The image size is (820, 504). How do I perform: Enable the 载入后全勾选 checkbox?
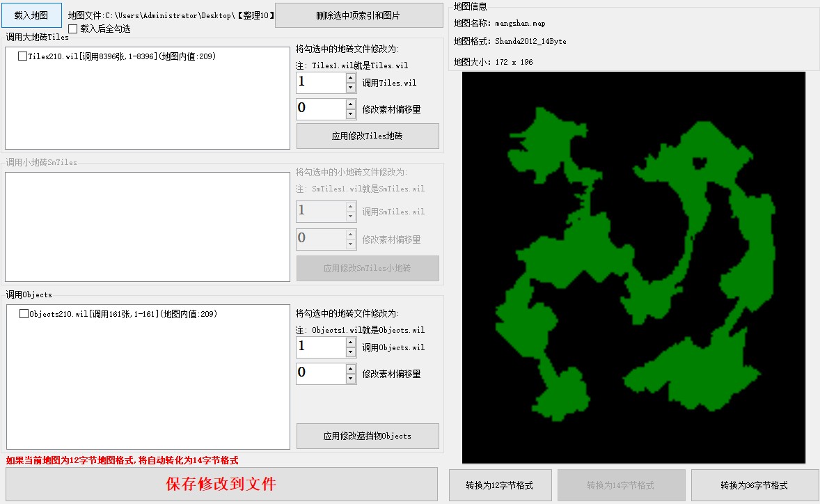coord(73,29)
